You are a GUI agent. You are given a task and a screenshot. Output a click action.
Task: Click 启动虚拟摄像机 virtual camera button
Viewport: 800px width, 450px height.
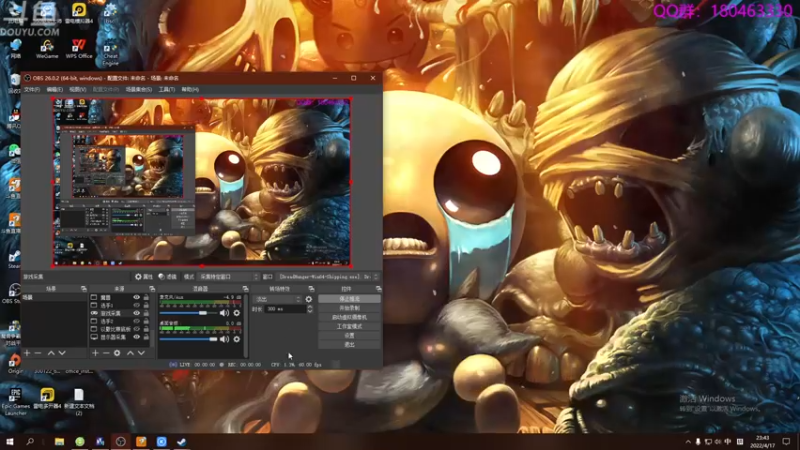tap(349, 317)
